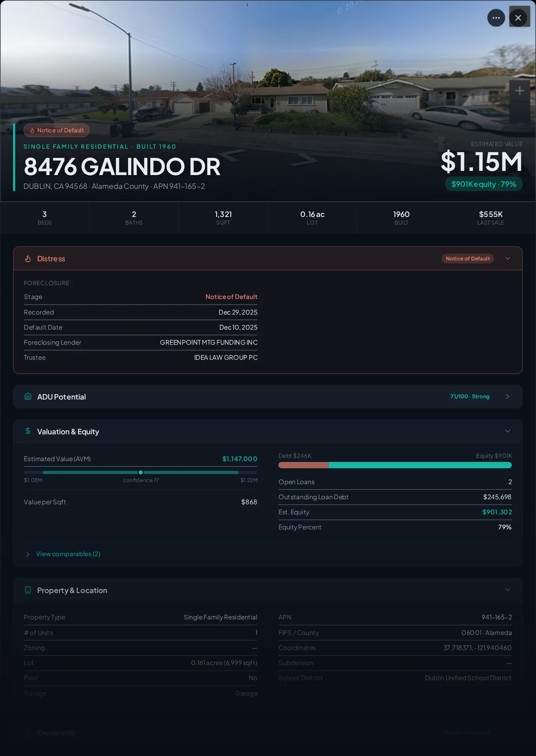Click the Open Loans row
Screen dimensions: 536x756
tap(395, 482)
